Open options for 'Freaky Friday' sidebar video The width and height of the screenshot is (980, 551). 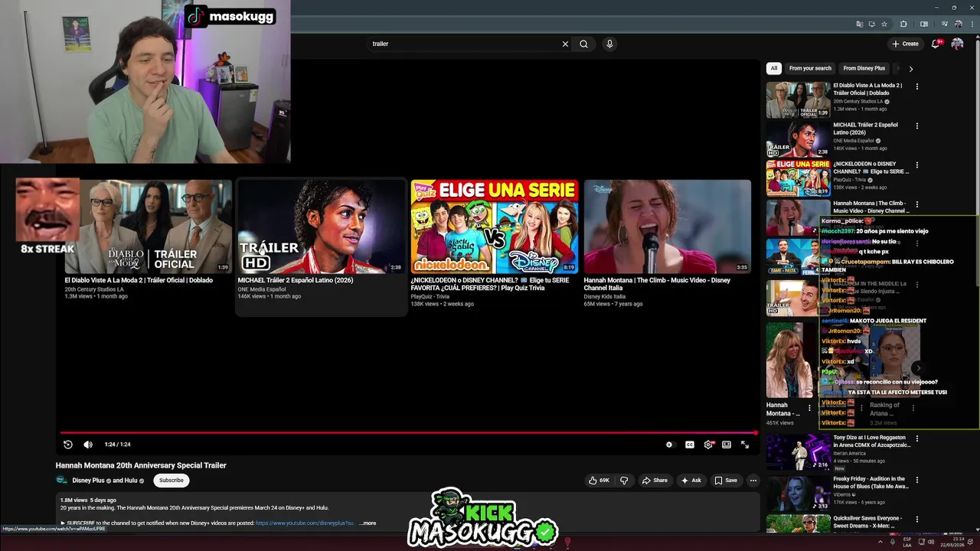[x=916, y=481]
